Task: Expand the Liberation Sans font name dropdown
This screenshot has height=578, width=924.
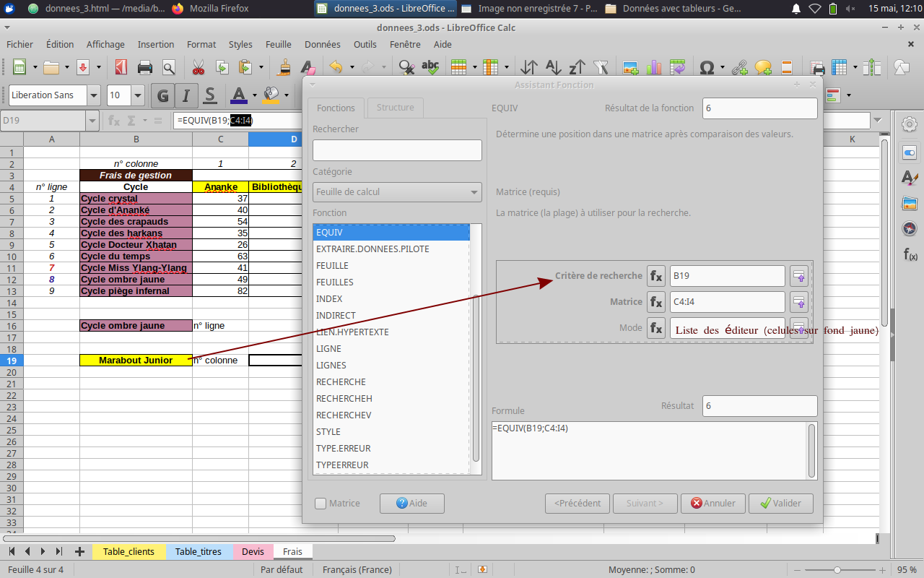Action: point(94,95)
